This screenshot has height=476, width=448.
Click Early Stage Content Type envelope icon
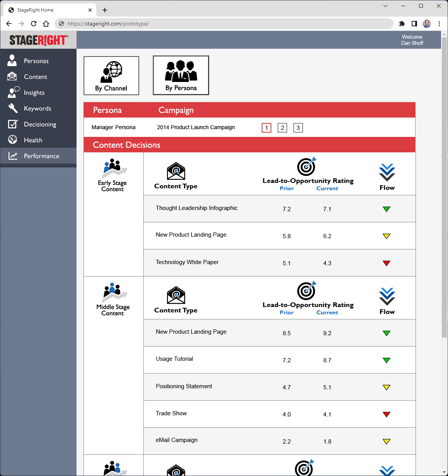coord(176,171)
